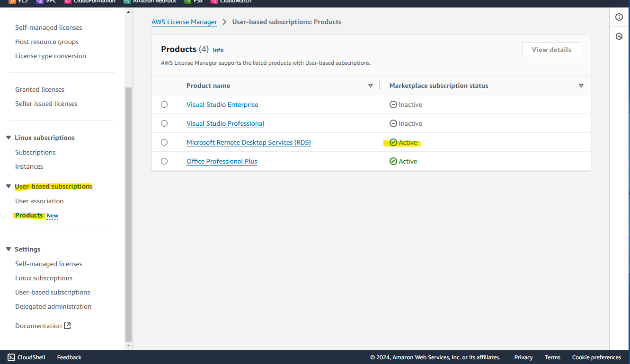630x364 pixels.
Task: Open Seller issued licenses
Action: pyautogui.click(x=46, y=104)
